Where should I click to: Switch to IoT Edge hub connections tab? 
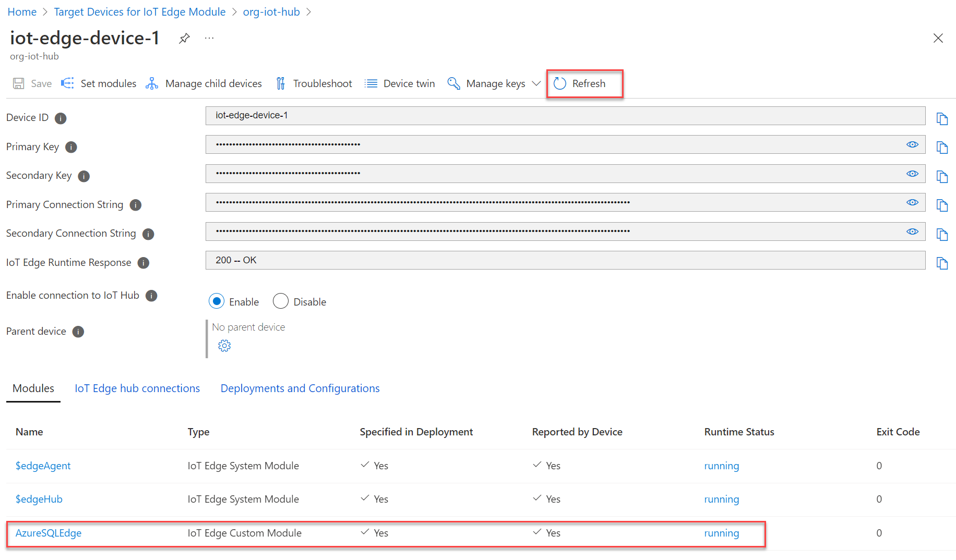[137, 388]
